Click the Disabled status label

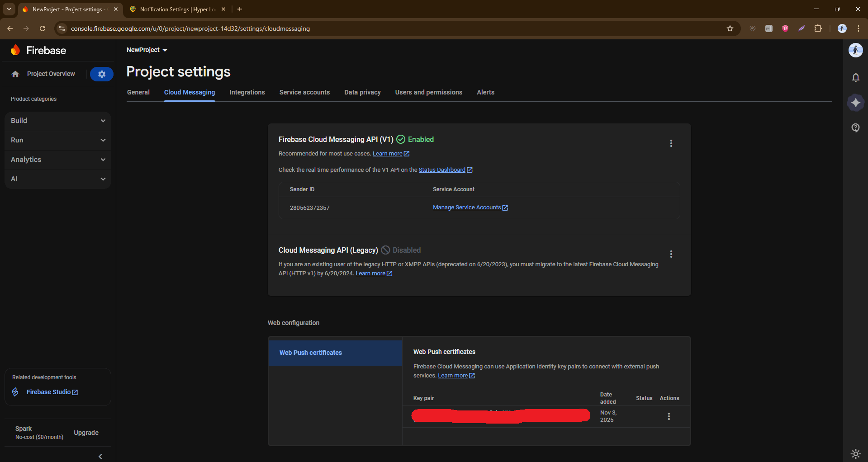407,250
